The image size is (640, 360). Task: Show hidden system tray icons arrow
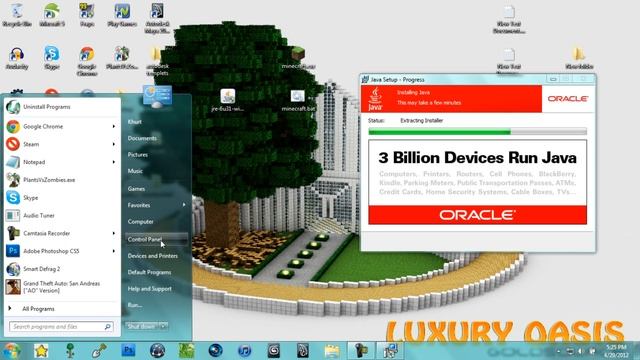pyautogui.click(x=558, y=351)
